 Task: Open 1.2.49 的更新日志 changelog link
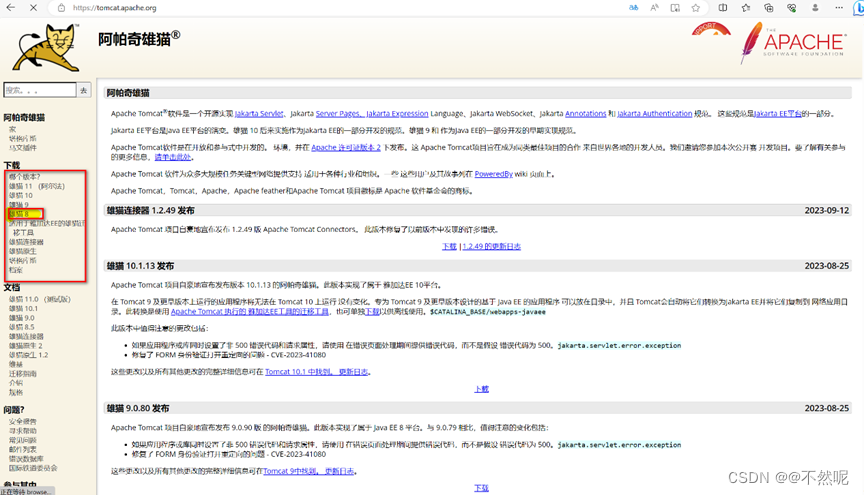[x=492, y=246]
